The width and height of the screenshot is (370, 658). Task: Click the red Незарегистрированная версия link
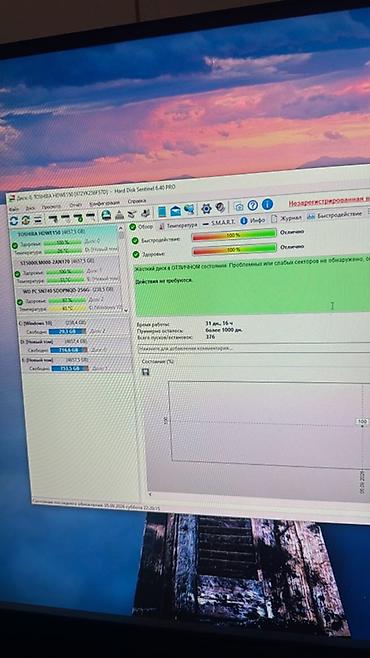[329, 200]
